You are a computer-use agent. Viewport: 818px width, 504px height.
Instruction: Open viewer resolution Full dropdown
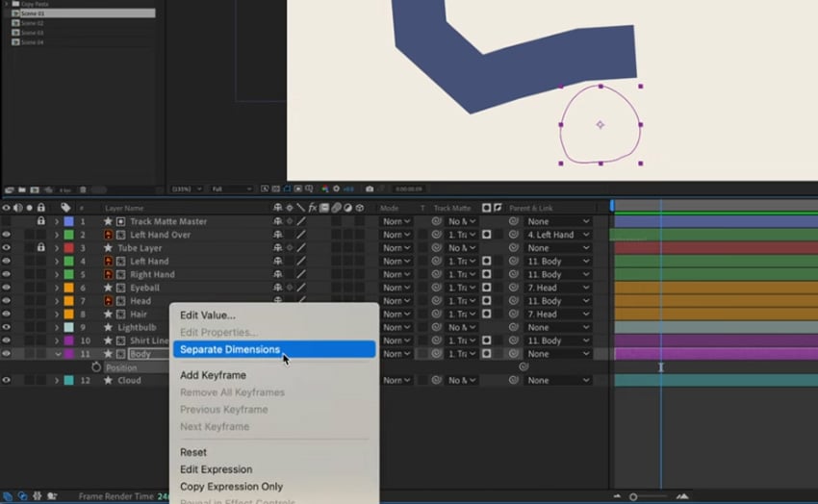pyautogui.click(x=232, y=189)
